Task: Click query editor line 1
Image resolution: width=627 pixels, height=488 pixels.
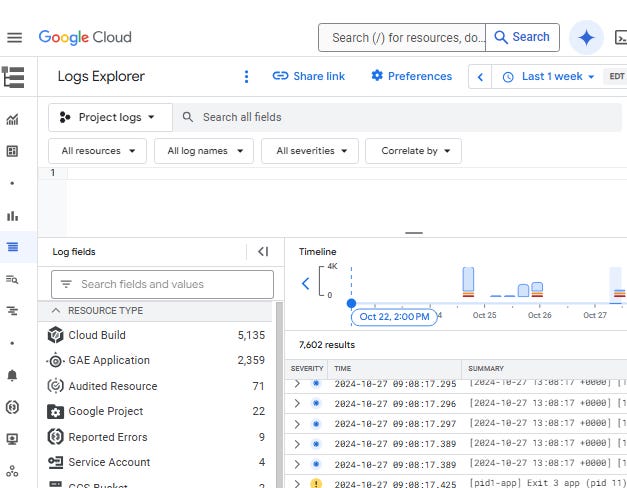Action: [x=346, y=173]
